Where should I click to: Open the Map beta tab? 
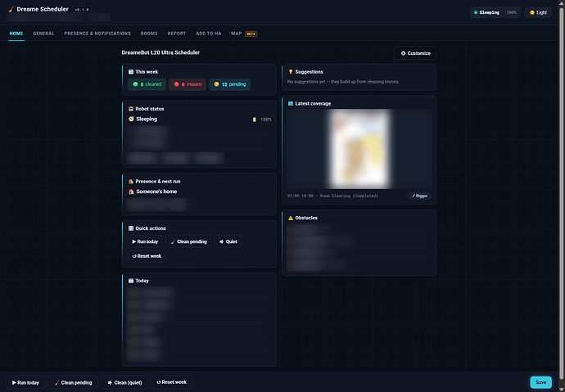pos(244,34)
